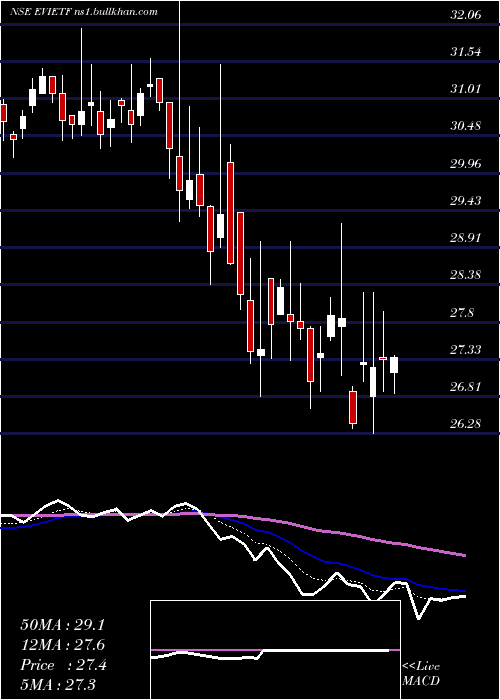Click the Price : 27.4 readout
500x700 pixels.
pyautogui.click(x=63, y=665)
